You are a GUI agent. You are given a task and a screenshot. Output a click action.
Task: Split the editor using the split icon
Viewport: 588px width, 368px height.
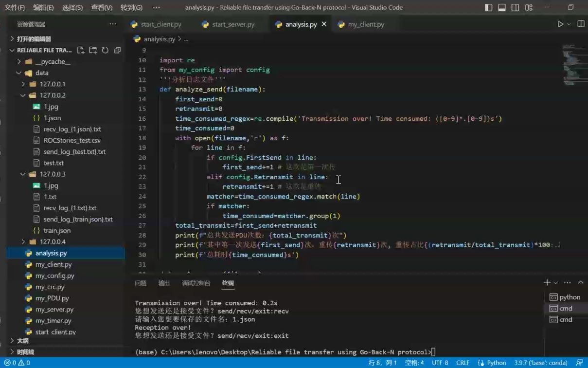[580, 23]
